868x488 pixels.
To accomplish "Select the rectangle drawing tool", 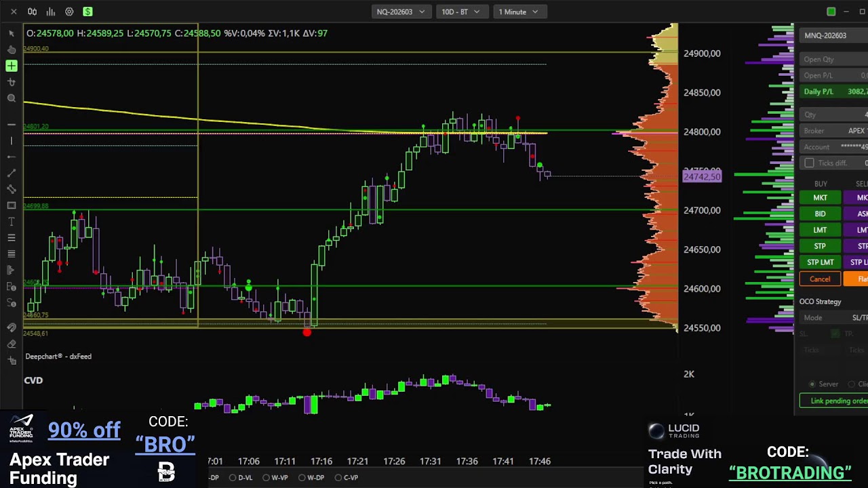I will [x=12, y=205].
